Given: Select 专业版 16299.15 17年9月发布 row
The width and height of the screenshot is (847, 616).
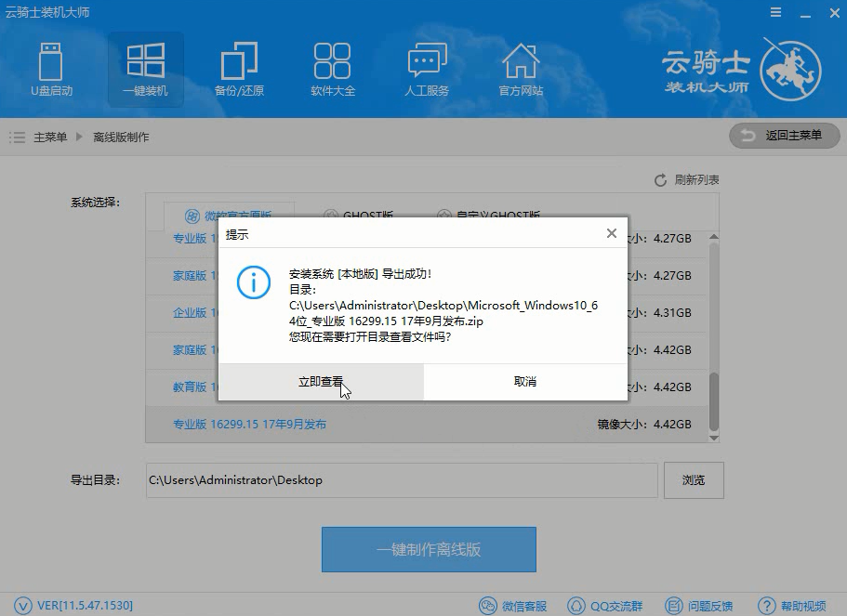Looking at the screenshot, I should coord(426,425).
